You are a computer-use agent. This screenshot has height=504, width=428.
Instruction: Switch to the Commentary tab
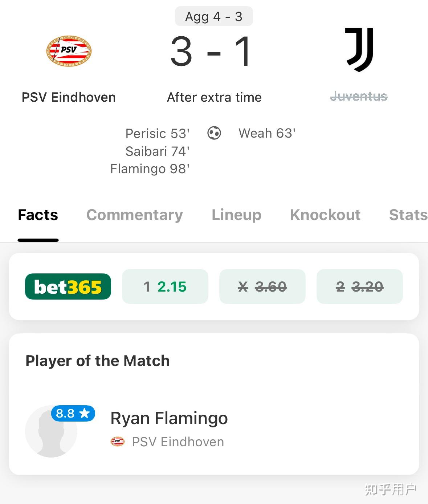pos(134,215)
